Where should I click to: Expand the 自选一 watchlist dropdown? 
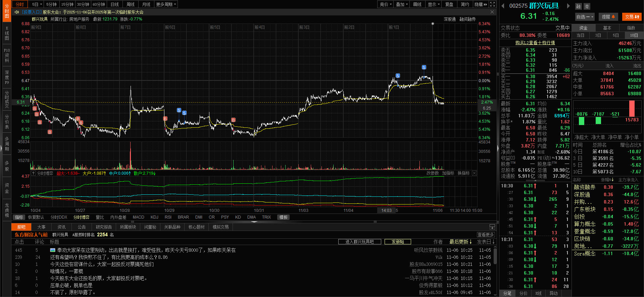coord(585,17)
